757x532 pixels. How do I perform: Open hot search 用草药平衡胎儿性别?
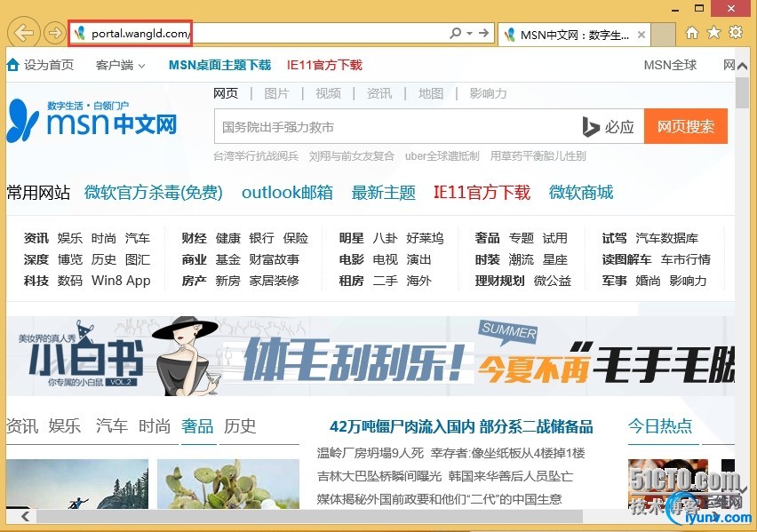pyautogui.click(x=538, y=156)
